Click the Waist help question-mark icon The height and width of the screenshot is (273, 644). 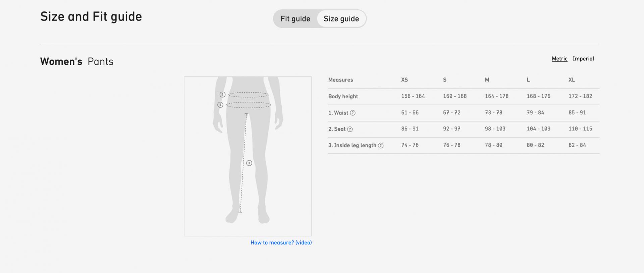(353, 113)
